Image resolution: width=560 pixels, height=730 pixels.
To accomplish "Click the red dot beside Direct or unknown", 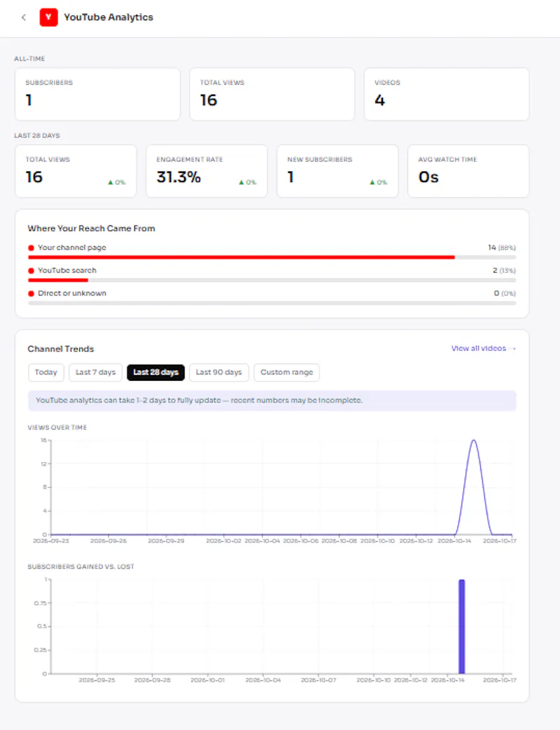I will point(31,293).
